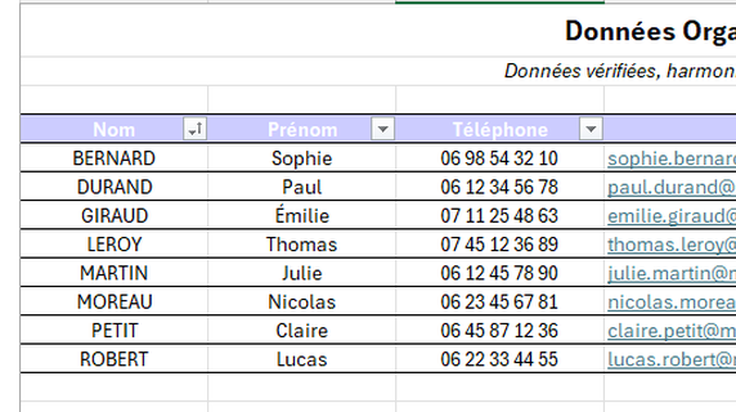Viewport: 736px width, 412px height.
Task: Open the Prénom column filter dropdown
Action: point(383,129)
